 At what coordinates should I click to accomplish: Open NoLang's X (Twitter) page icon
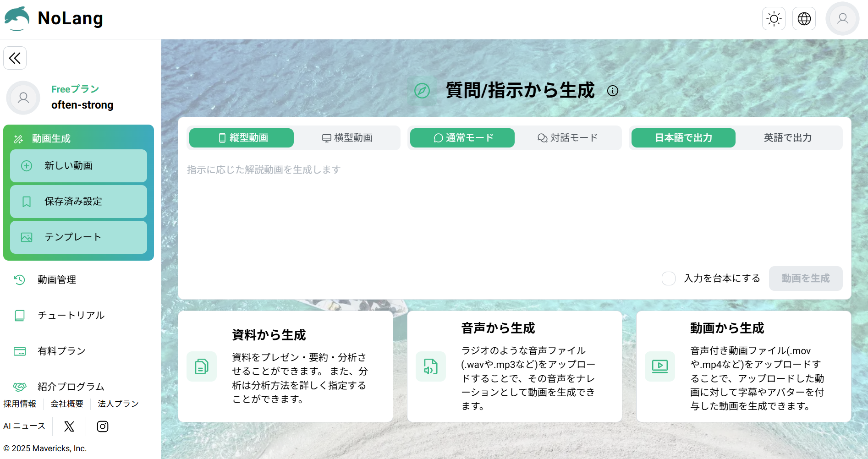click(69, 426)
